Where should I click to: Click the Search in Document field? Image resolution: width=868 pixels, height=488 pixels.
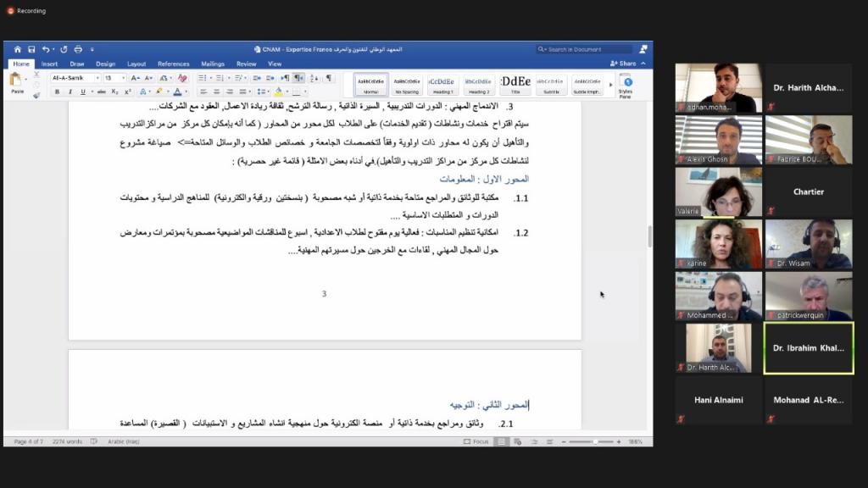click(585, 49)
